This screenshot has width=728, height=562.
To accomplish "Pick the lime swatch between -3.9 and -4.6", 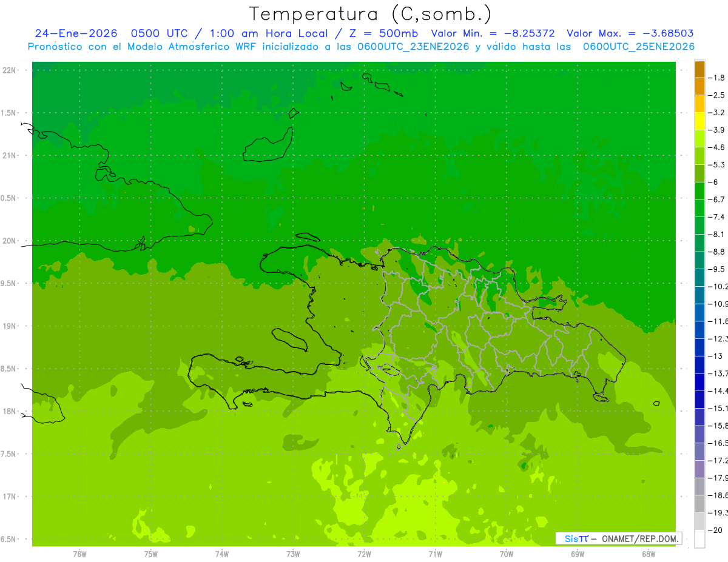I will click(x=699, y=139).
